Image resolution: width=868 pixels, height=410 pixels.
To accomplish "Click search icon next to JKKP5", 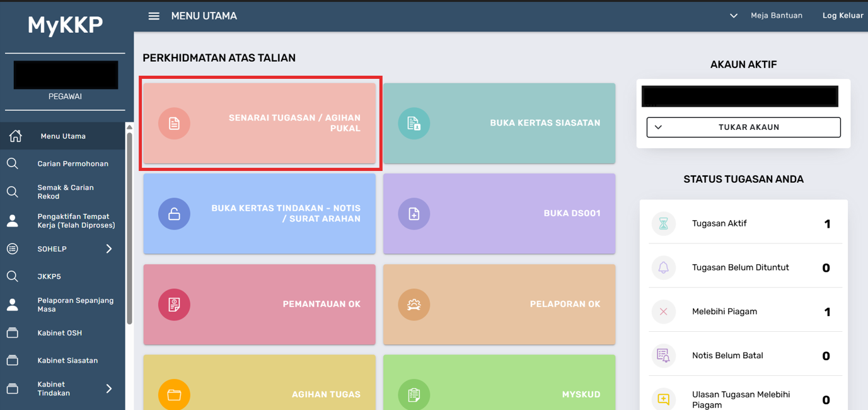I will click(13, 276).
